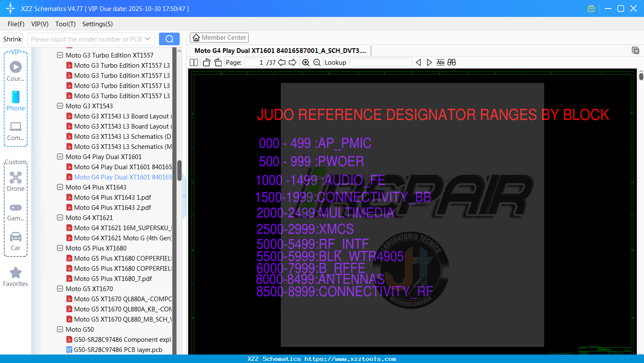Open the Favorites star icon
This screenshot has width=644, height=363.
(16, 272)
